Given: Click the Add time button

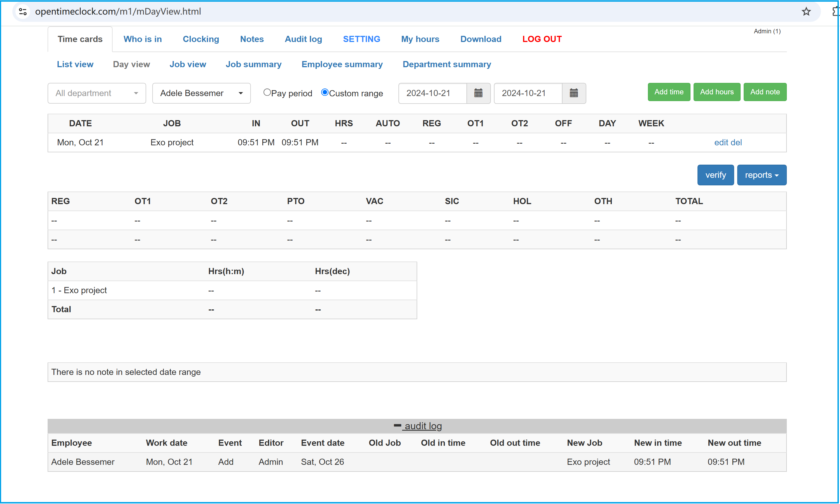Looking at the screenshot, I should pyautogui.click(x=669, y=92).
